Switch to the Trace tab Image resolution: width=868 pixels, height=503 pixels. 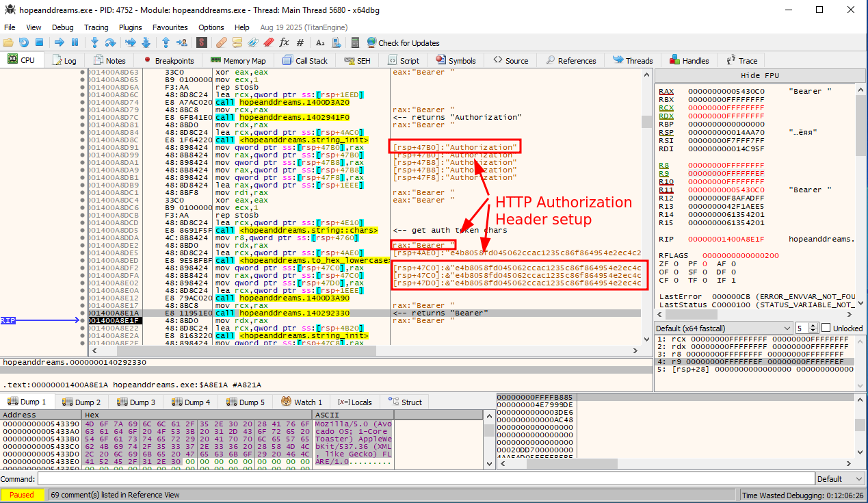(741, 60)
